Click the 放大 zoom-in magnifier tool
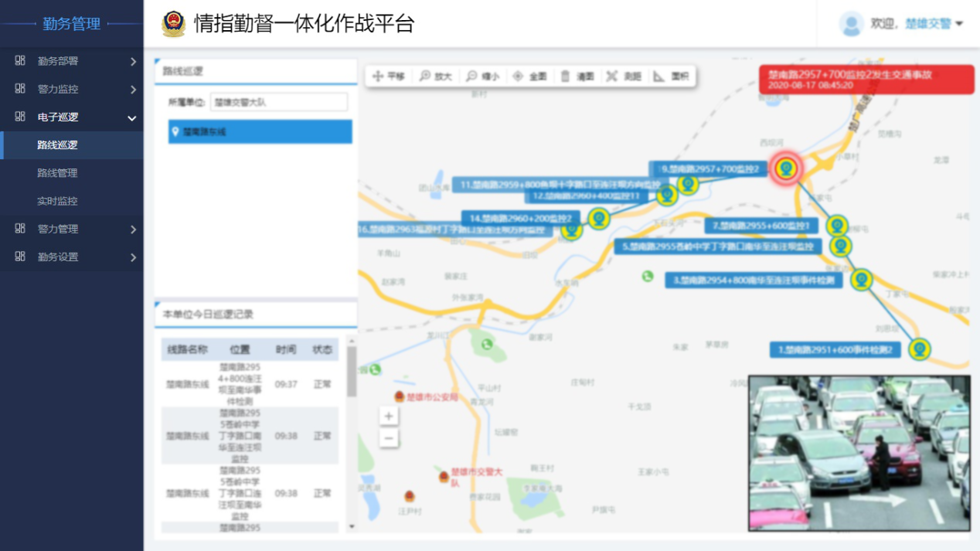This screenshot has height=551, width=980. point(435,77)
